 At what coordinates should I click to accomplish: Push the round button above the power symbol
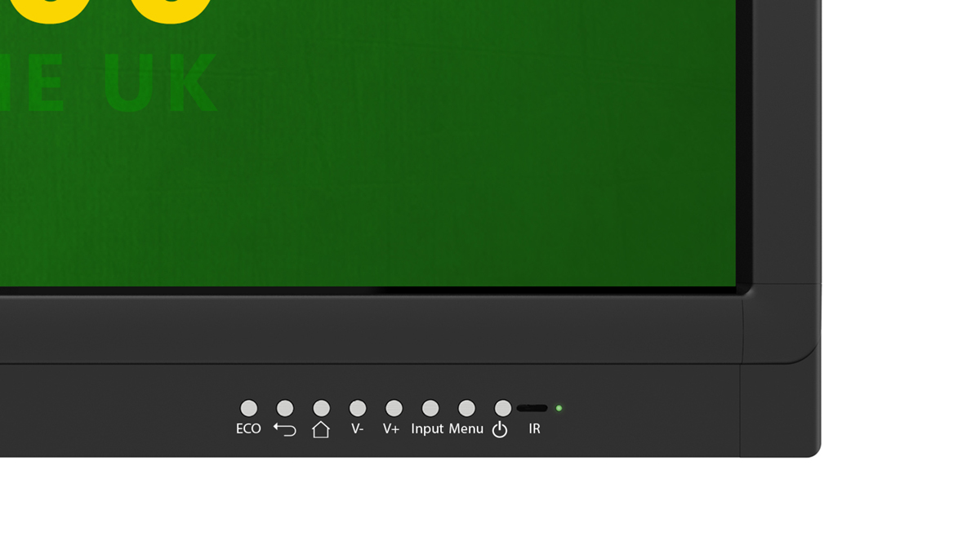click(x=503, y=408)
